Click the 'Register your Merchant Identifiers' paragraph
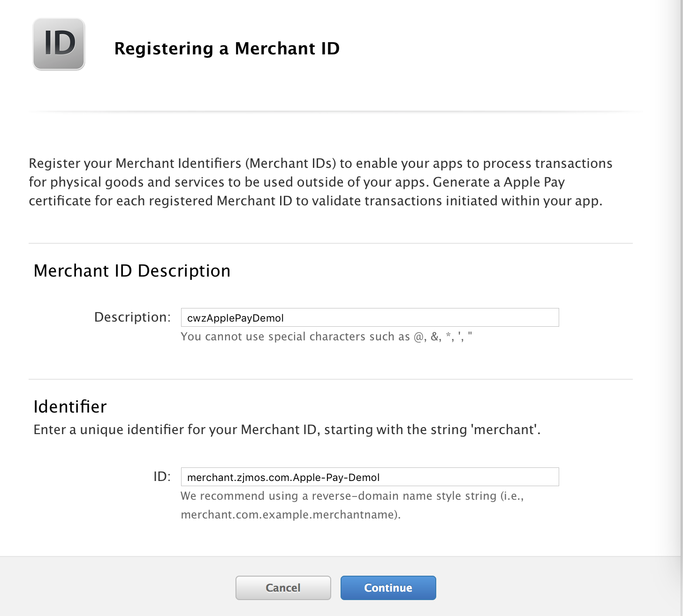Screen dimensions: 683x616 (x=321, y=182)
